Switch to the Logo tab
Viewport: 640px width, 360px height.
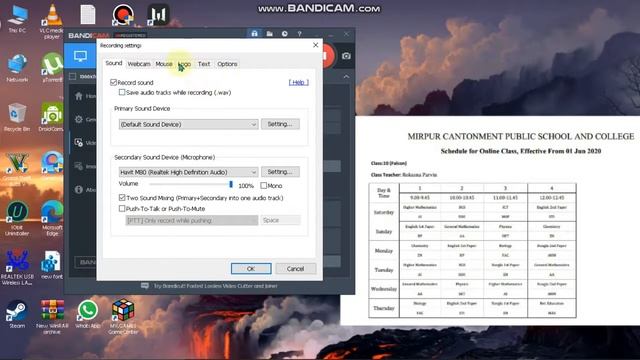coord(184,64)
